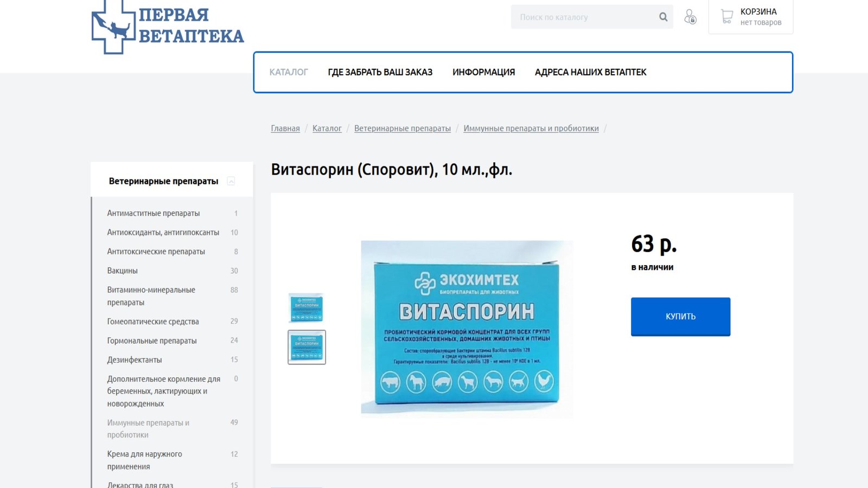Open Витаминно-минеральные препараты category

151,296
